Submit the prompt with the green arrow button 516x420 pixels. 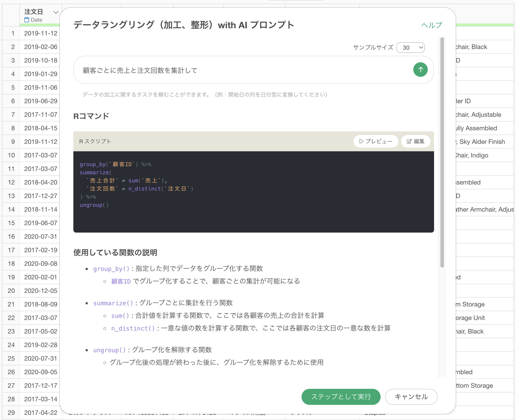click(x=420, y=70)
